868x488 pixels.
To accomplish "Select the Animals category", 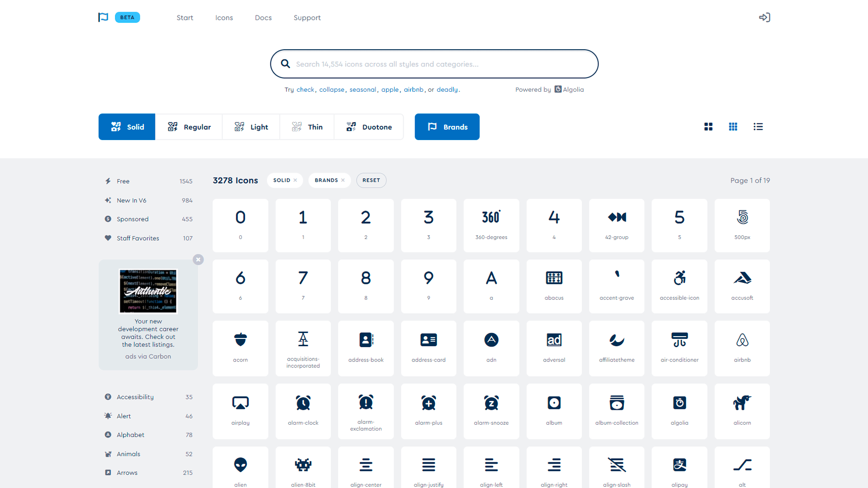I will click(x=148, y=454).
